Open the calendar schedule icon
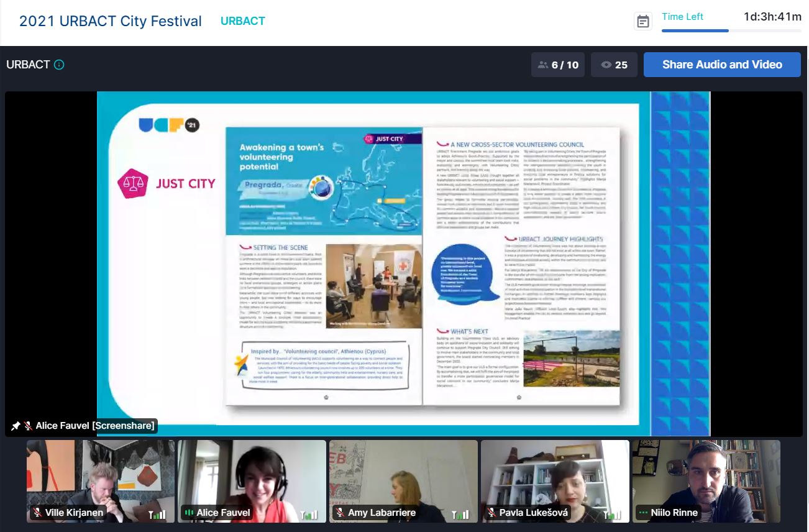The width and height of the screenshot is (809, 532). [x=643, y=21]
